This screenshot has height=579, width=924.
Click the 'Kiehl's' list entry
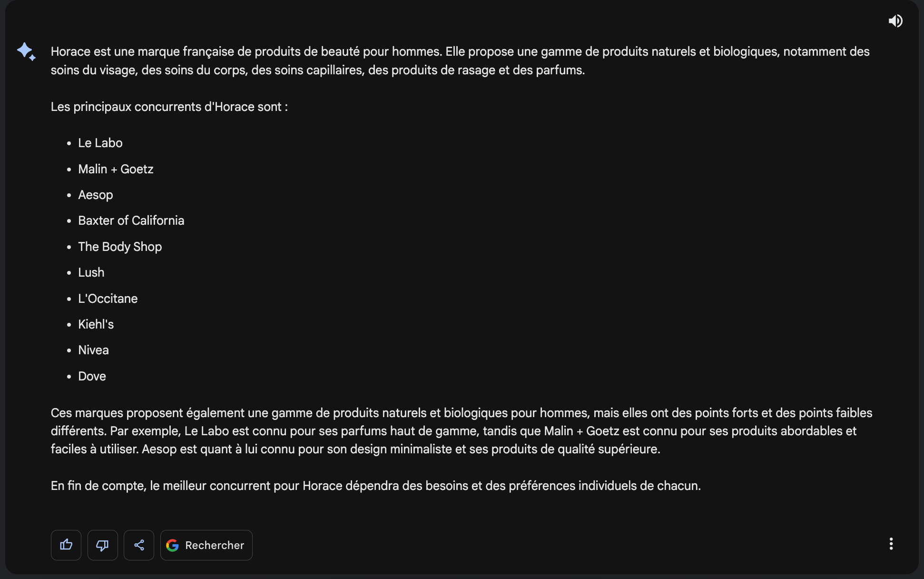96,324
